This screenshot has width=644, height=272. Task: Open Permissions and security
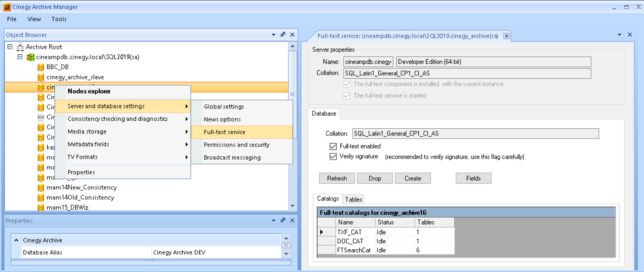[242, 145]
